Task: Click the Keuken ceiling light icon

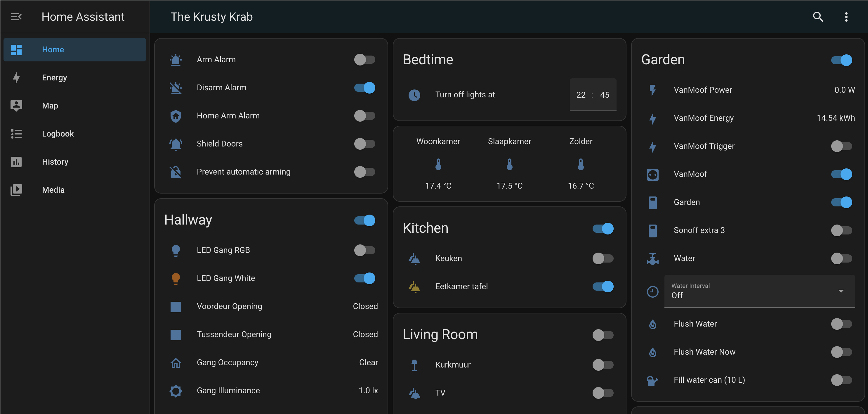Action: (x=414, y=258)
